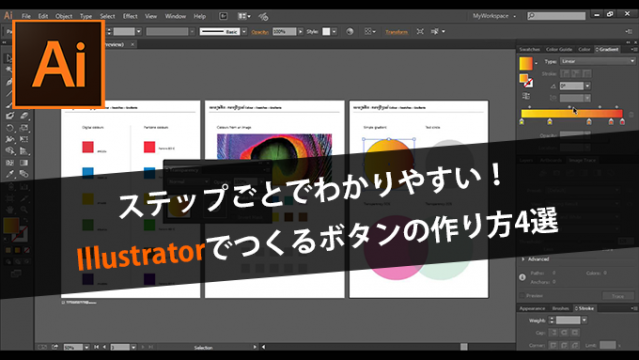This screenshot has height=360, width=639.
Task: Go to first artboard button
Action: tap(97, 347)
